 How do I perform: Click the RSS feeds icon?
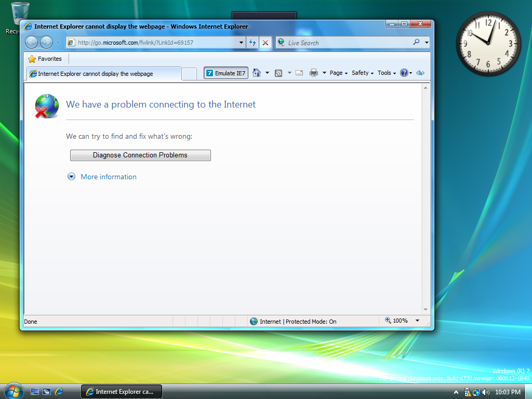[278, 73]
